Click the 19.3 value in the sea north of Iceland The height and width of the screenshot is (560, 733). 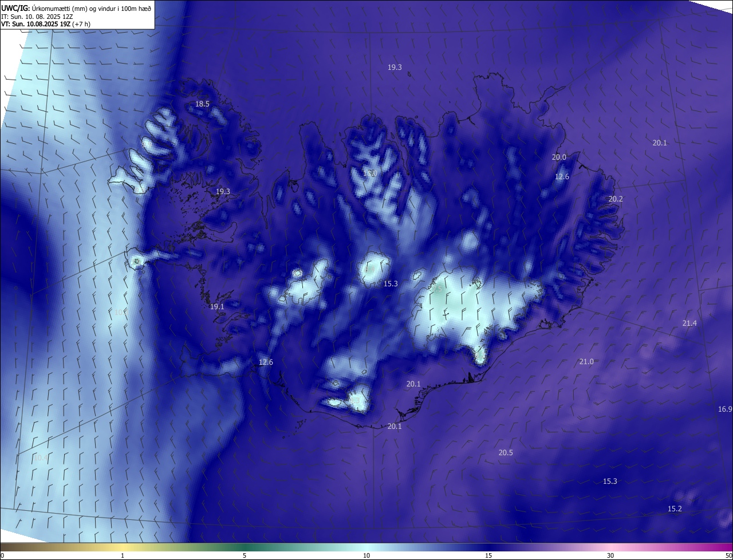click(x=395, y=68)
